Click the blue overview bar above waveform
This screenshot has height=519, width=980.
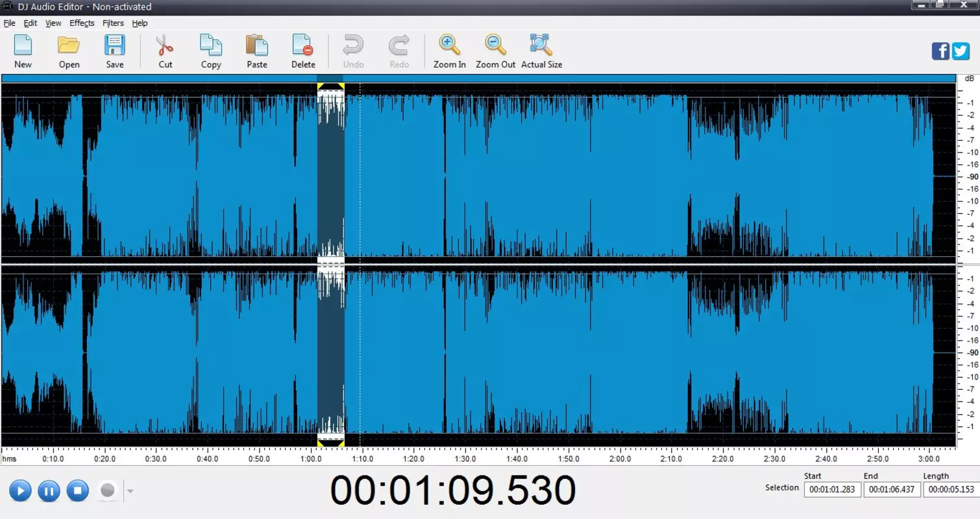point(478,78)
